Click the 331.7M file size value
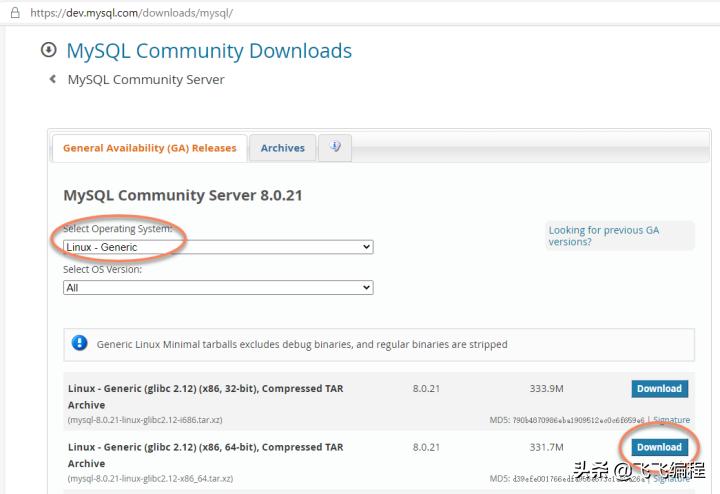The height and width of the screenshot is (494, 720). pos(546,447)
